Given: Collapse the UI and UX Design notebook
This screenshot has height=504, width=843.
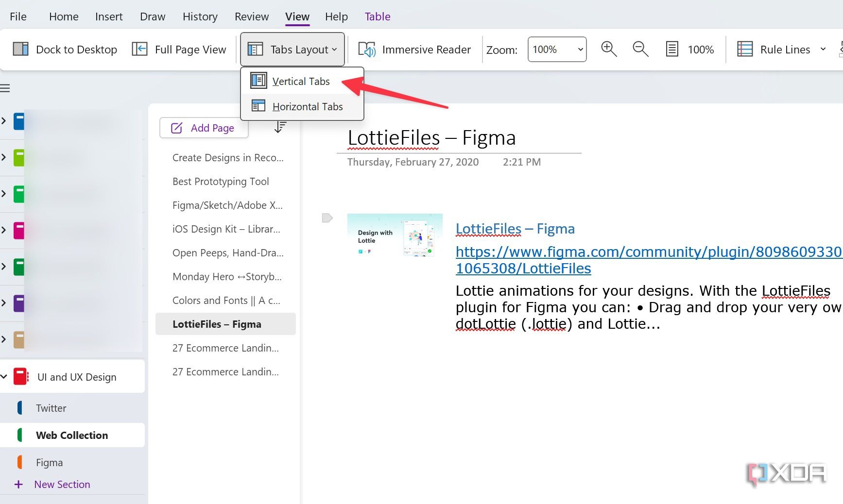Looking at the screenshot, I should click(x=4, y=376).
